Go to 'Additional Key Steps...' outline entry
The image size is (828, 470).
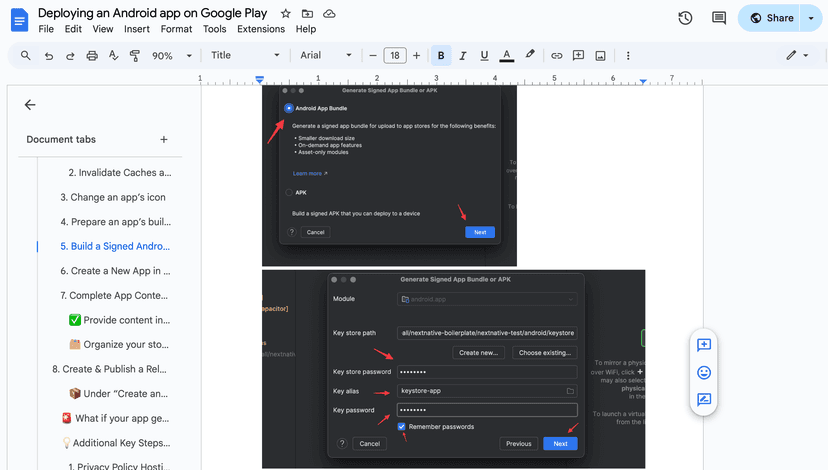(116, 443)
